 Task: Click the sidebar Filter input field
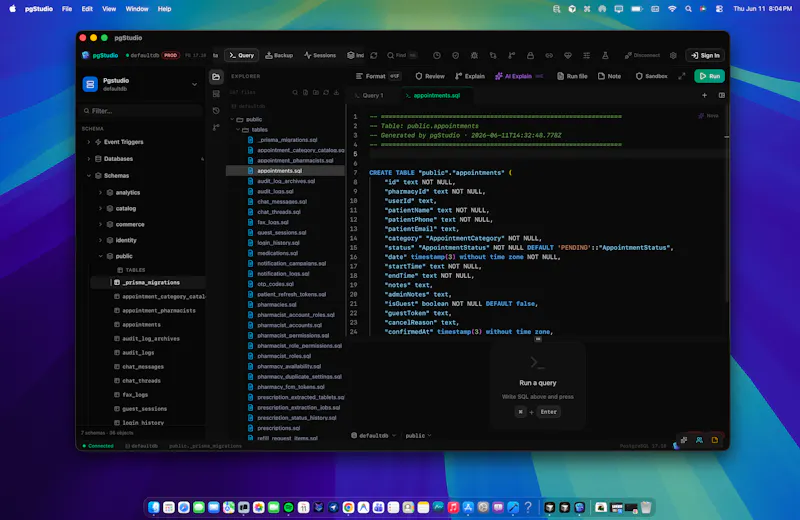(x=142, y=111)
